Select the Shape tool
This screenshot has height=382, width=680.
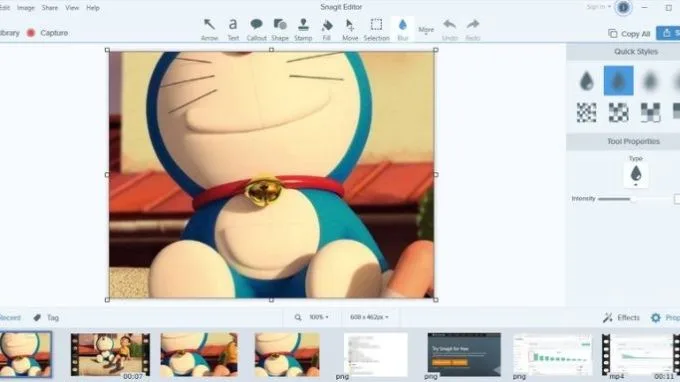(280, 29)
